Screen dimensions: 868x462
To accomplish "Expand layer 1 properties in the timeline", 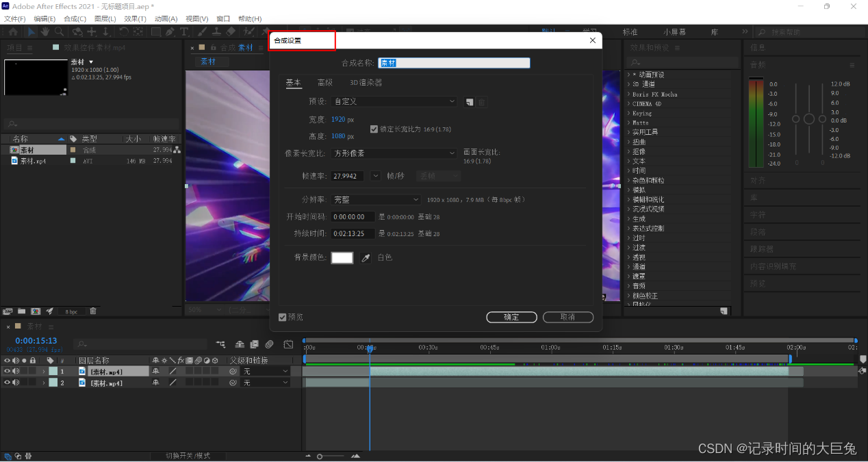I will coord(43,371).
